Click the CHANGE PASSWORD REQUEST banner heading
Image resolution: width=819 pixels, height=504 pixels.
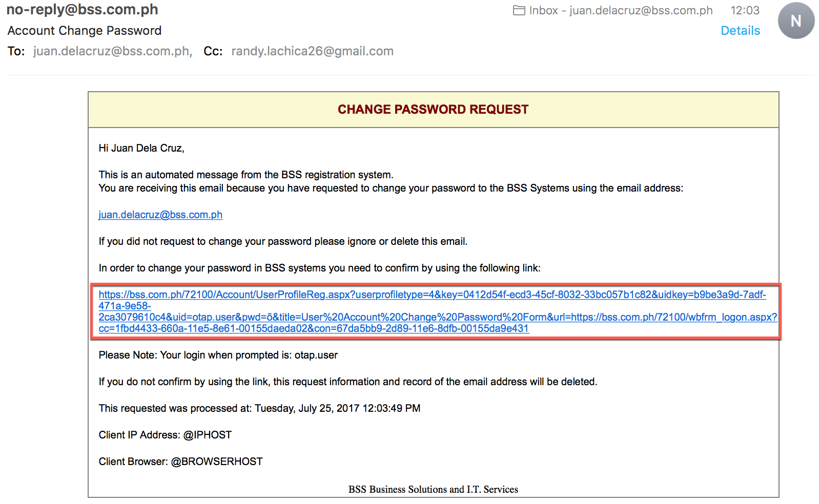click(433, 110)
